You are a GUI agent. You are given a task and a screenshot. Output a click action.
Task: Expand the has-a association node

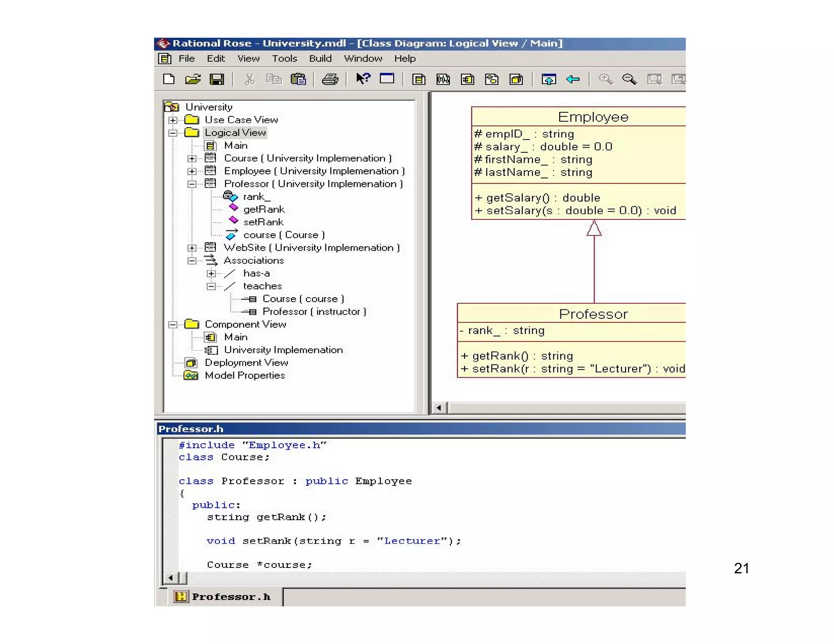click(211, 274)
